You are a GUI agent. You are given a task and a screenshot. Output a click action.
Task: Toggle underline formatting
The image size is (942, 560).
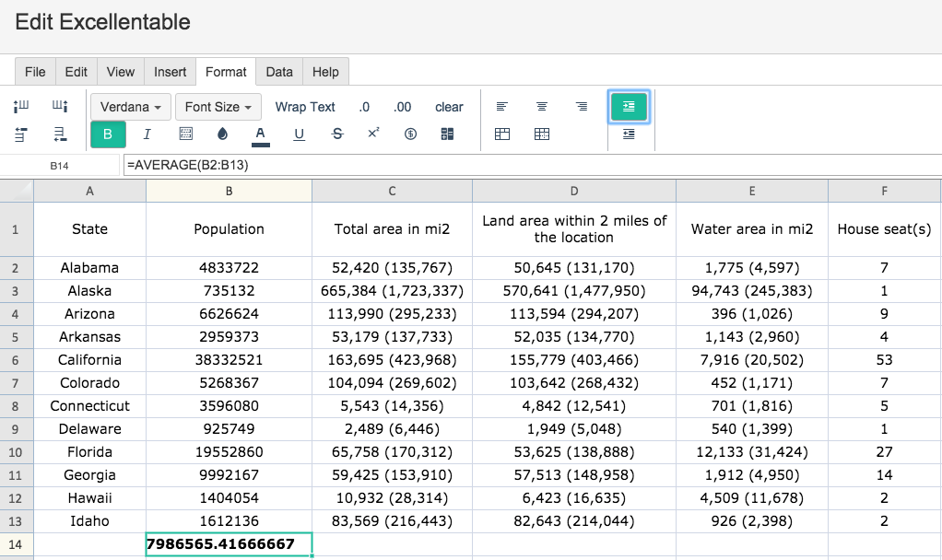[x=299, y=134]
